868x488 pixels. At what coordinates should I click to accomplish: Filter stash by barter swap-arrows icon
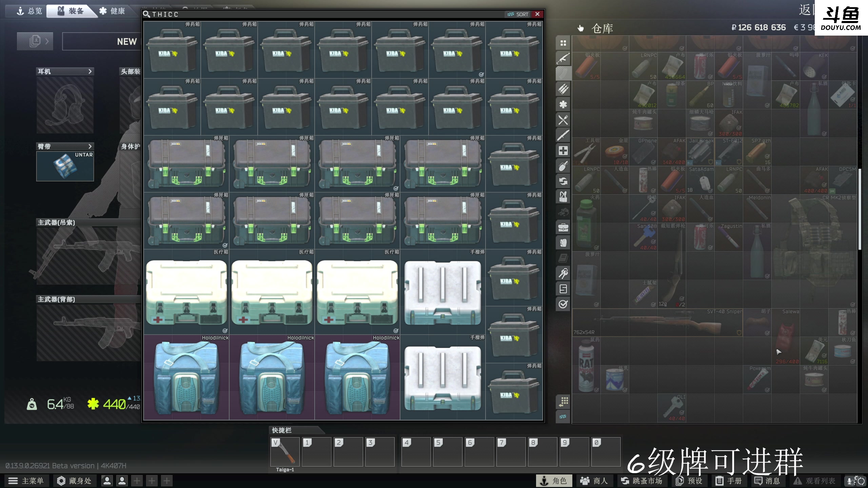(x=563, y=181)
